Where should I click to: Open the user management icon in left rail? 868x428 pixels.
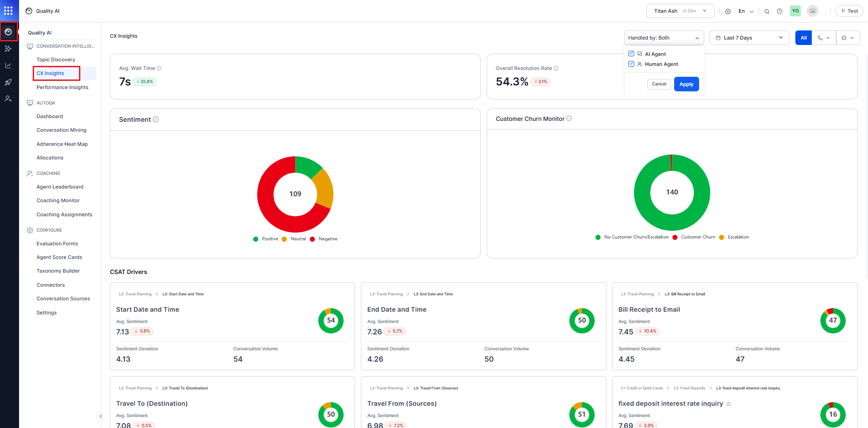(8, 99)
